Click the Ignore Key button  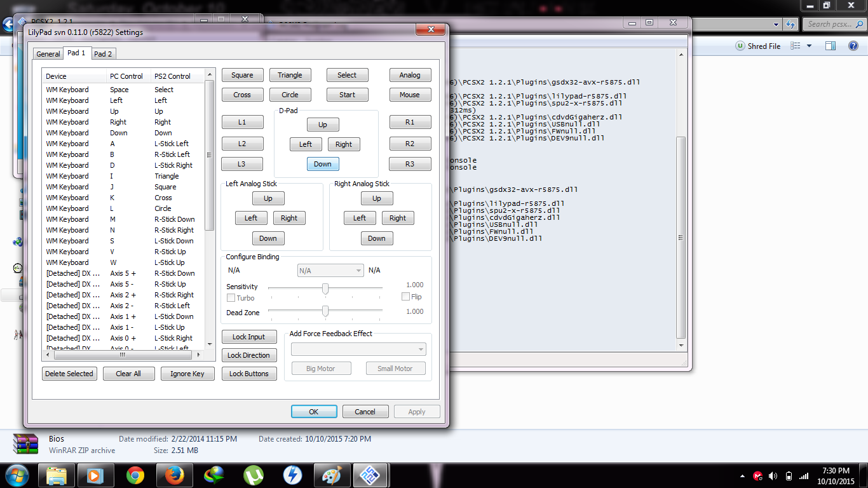click(x=187, y=374)
